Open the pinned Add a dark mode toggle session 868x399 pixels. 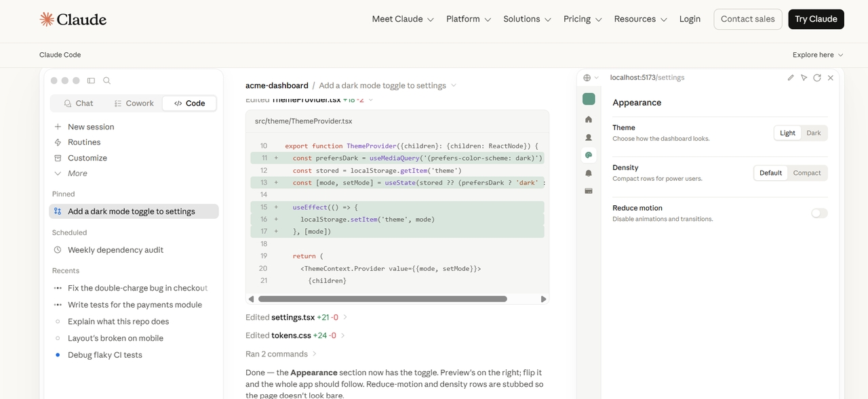click(134, 211)
